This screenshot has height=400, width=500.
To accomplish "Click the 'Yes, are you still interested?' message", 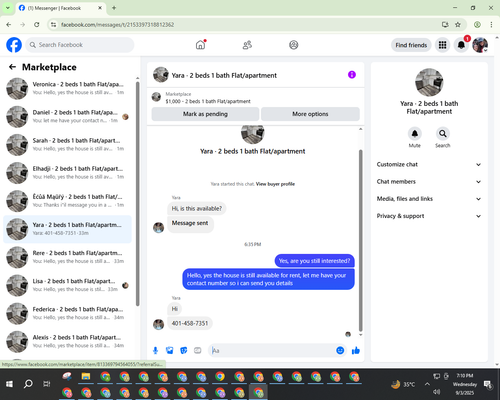I will (x=314, y=261).
